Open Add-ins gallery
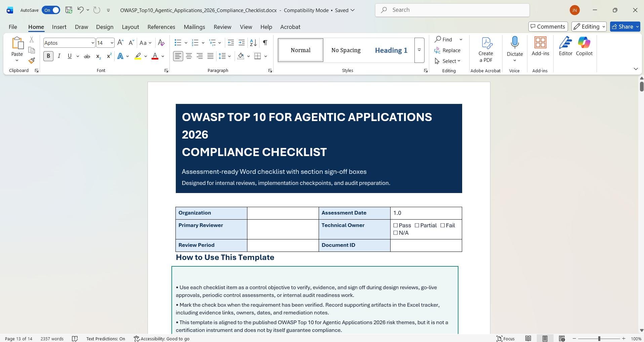This screenshot has width=644, height=342. [540, 46]
